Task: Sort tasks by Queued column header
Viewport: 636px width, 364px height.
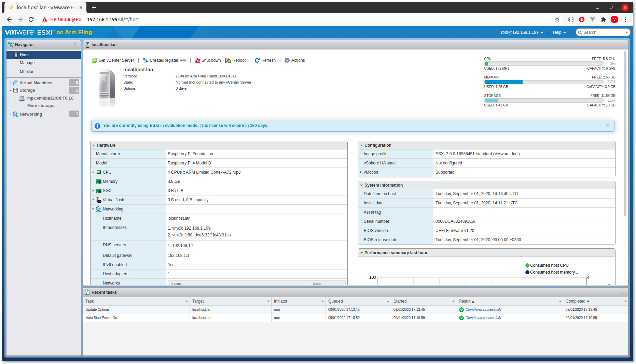Action: (358, 301)
